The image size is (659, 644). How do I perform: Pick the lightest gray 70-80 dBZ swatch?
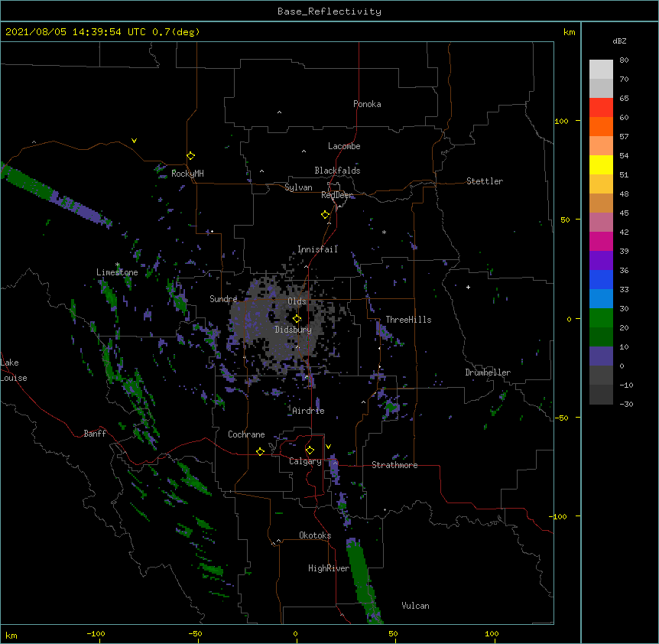(x=601, y=69)
